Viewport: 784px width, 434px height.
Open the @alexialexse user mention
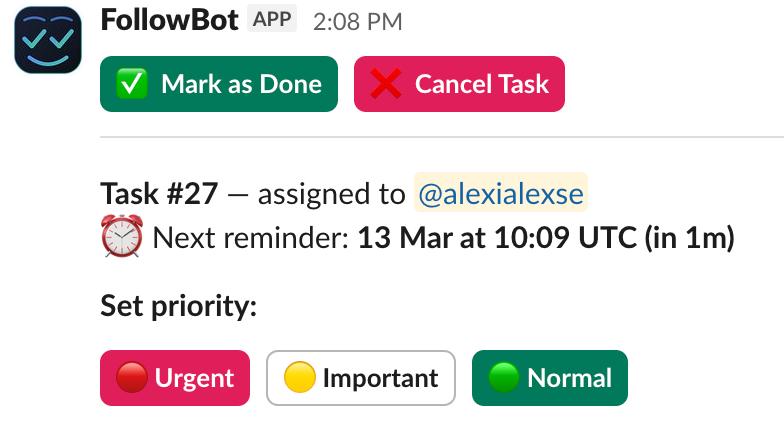[500, 193]
